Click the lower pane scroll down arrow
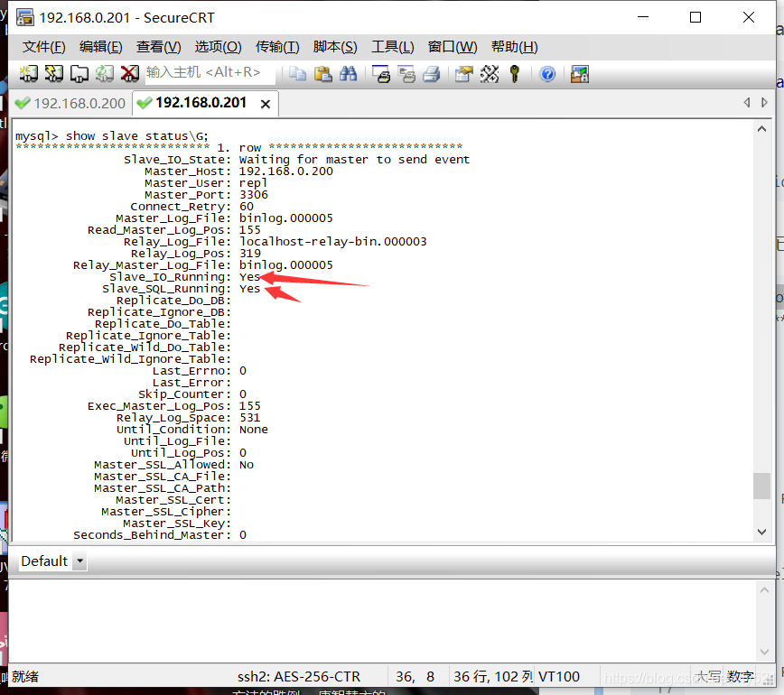Viewport: 784px width, 695px height. tap(764, 652)
